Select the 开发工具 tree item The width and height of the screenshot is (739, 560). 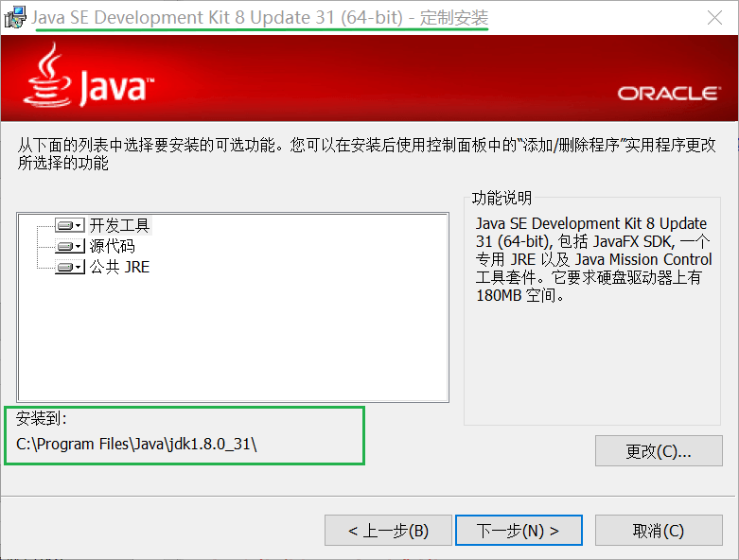(x=120, y=225)
